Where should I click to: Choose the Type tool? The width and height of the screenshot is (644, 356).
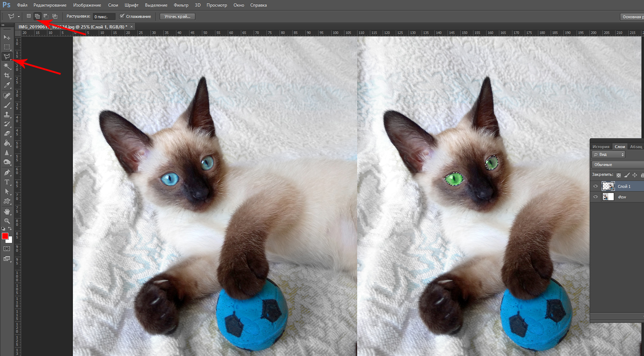pyautogui.click(x=7, y=182)
